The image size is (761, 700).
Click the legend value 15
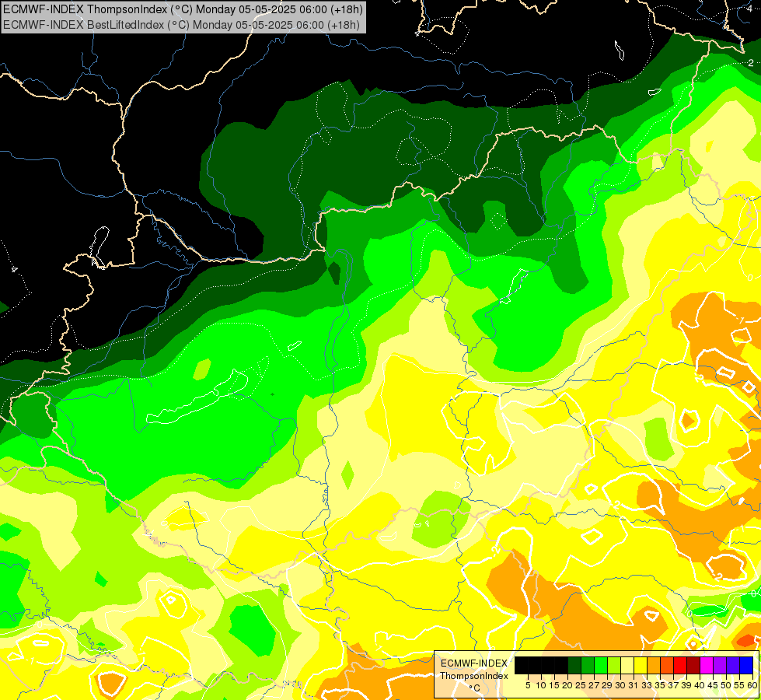pos(553,685)
